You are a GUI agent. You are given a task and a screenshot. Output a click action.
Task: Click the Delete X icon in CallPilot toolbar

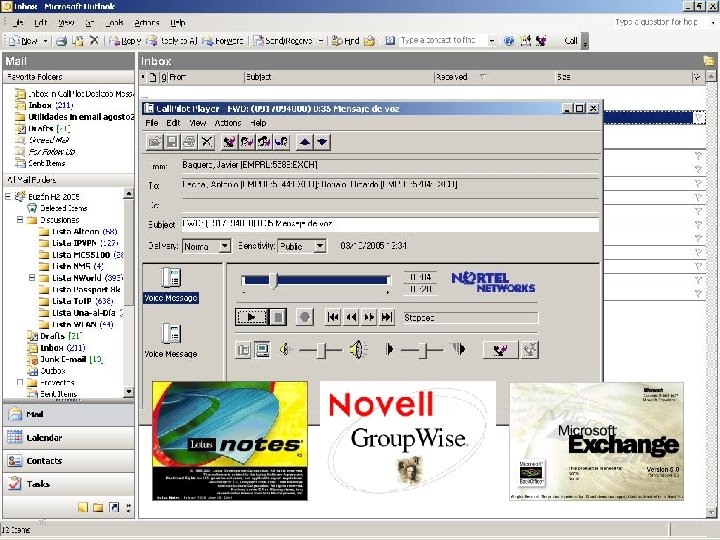tap(207, 142)
